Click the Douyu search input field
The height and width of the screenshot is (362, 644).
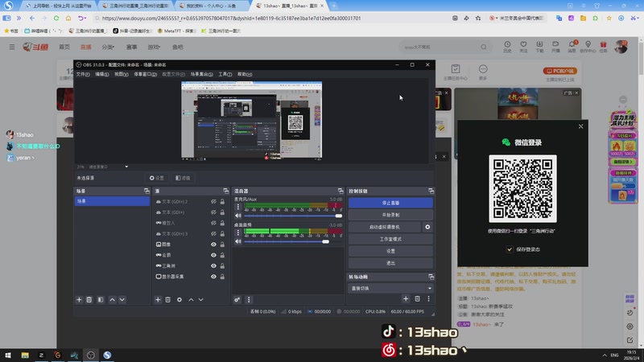coord(441,47)
